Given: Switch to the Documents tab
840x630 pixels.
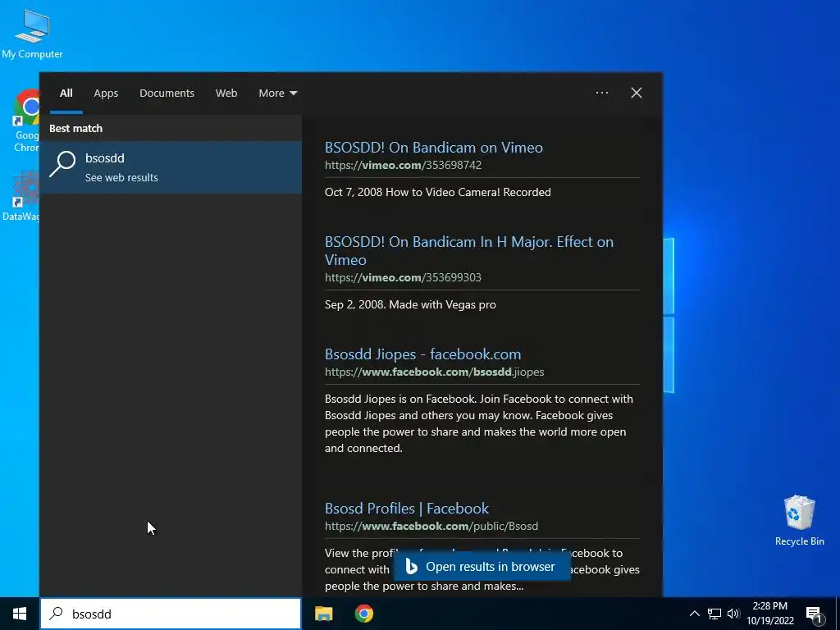Looking at the screenshot, I should (x=167, y=94).
